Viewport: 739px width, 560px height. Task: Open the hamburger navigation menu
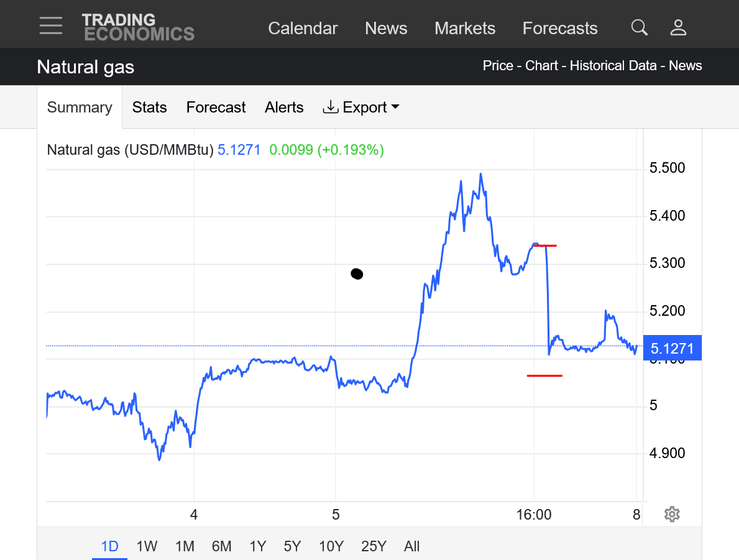(x=50, y=26)
